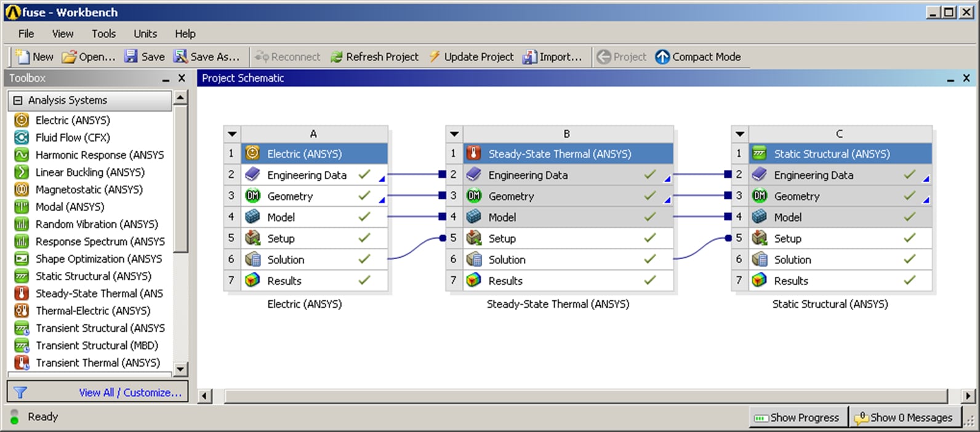
Task: Click Toolbox scrollbar down arrow
Action: click(180, 369)
